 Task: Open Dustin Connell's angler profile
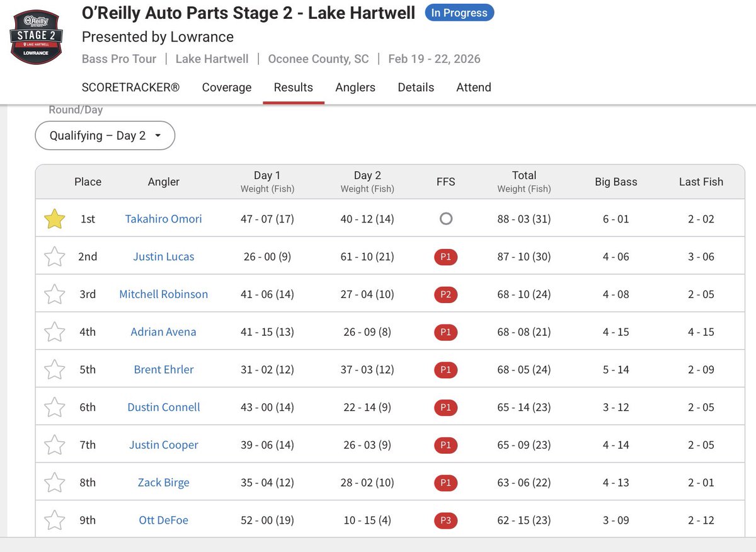[164, 407]
